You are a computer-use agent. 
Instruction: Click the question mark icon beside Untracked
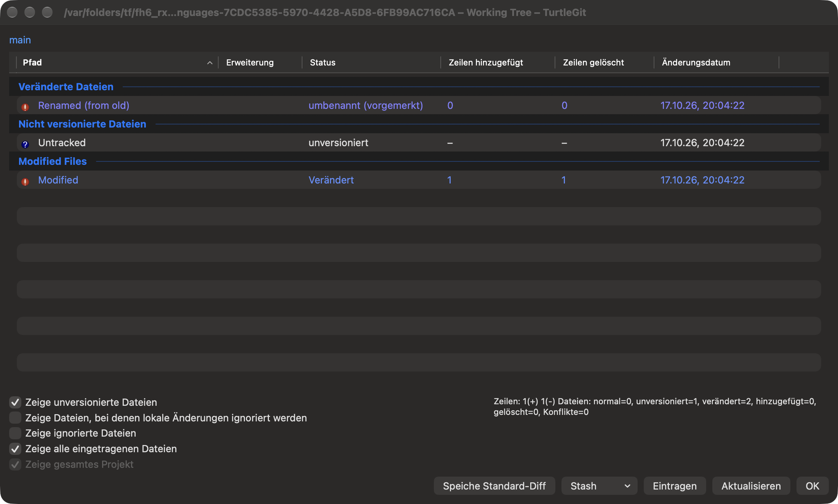coord(25,144)
